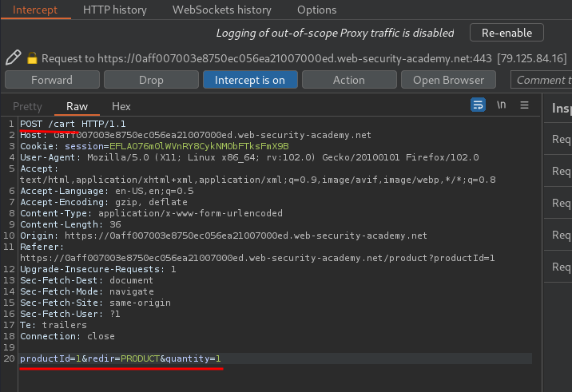Click the Accept-Encoding: gzip, deflate line
The height and width of the screenshot is (392, 572).
pyautogui.click(x=104, y=202)
